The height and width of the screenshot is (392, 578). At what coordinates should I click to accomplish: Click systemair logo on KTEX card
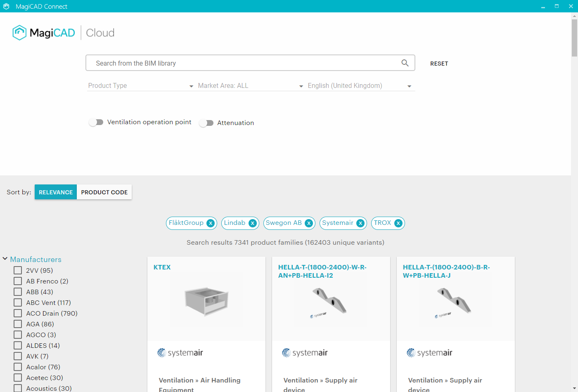pyautogui.click(x=180, y=353)
